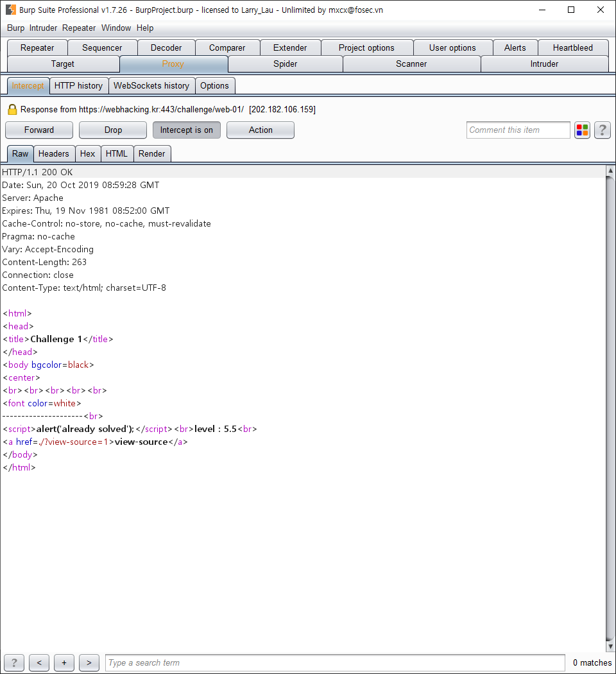Select the Raw message view tab
Viewport: 616px width, 674px height.
click(20, 154)
